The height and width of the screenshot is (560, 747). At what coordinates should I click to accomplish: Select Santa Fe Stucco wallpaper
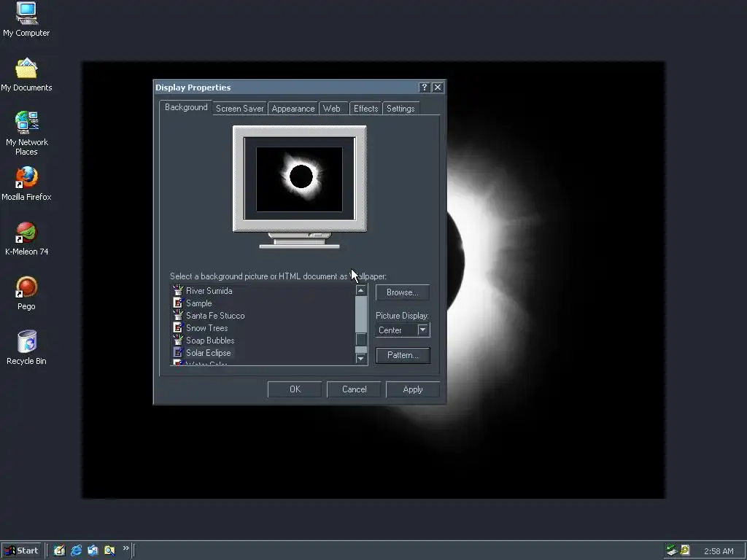[x=215, y=315]
